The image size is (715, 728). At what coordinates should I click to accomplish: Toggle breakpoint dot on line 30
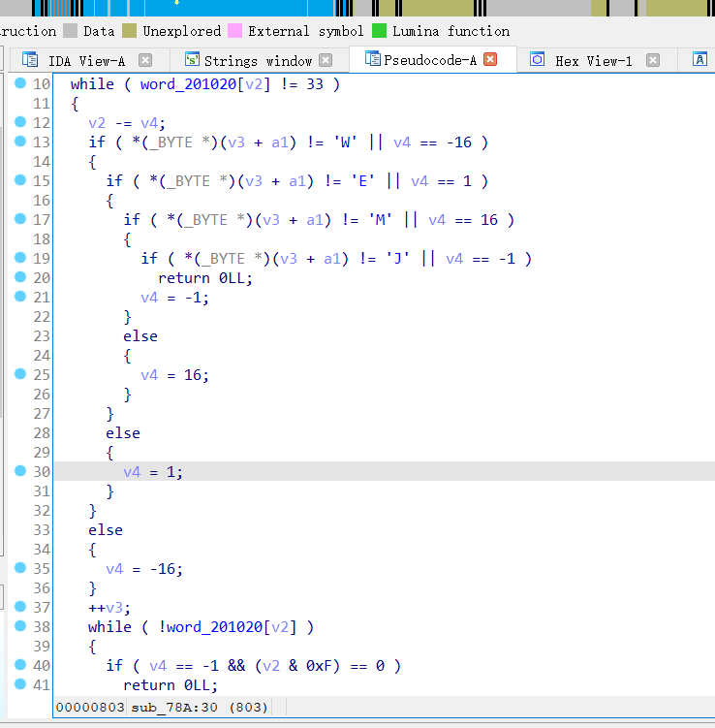(x=20, y=471)
